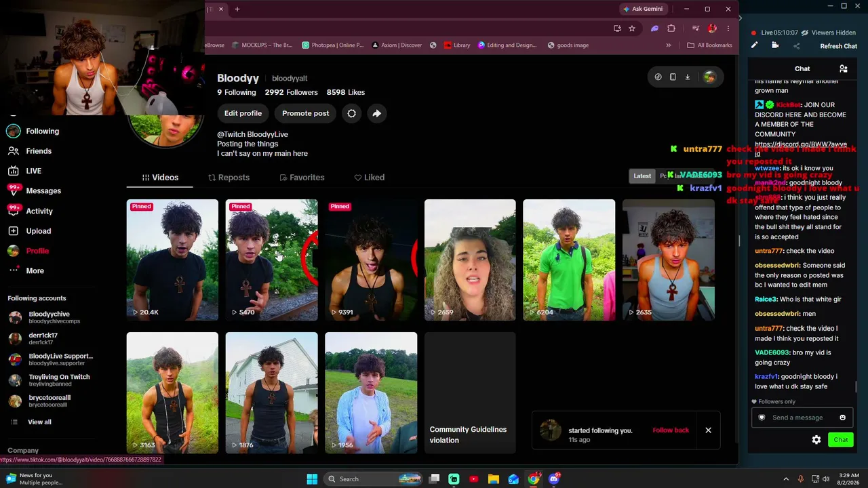
Task: Open File Explorer from the taskbar
Action: (x=494, y=479)
